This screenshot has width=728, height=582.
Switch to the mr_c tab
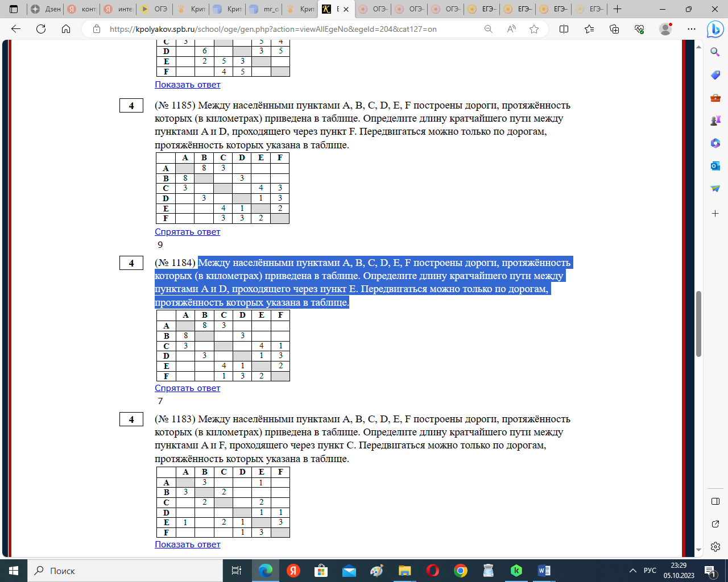(x=263, y=9)
